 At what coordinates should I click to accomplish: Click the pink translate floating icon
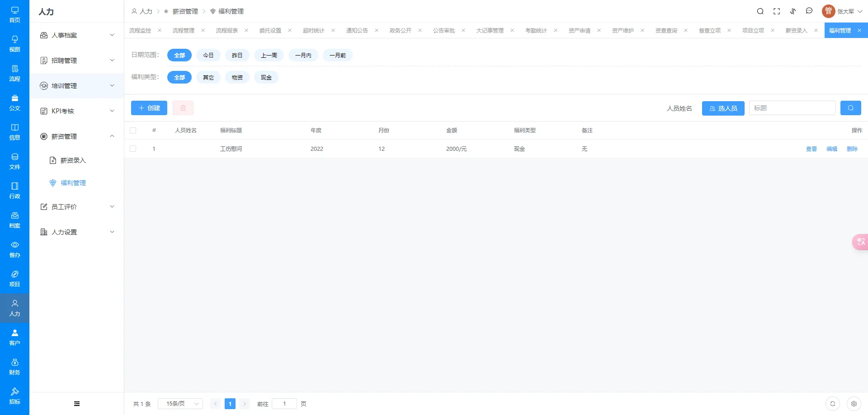pos(860,242)
